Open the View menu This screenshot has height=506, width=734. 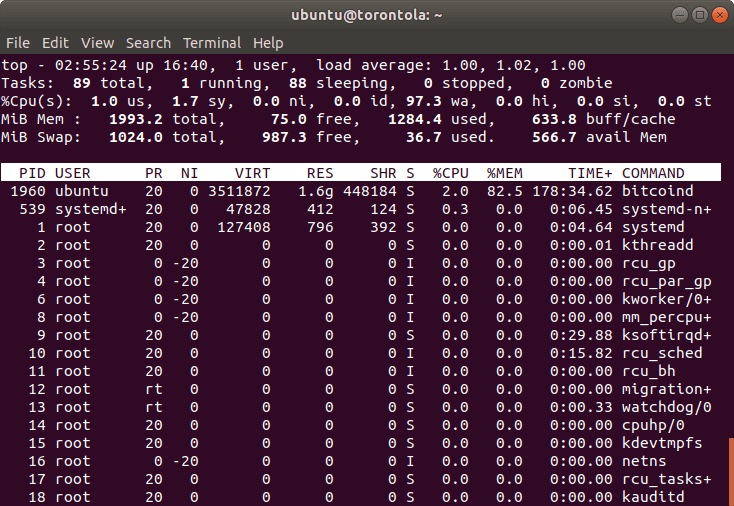point(97,43)
